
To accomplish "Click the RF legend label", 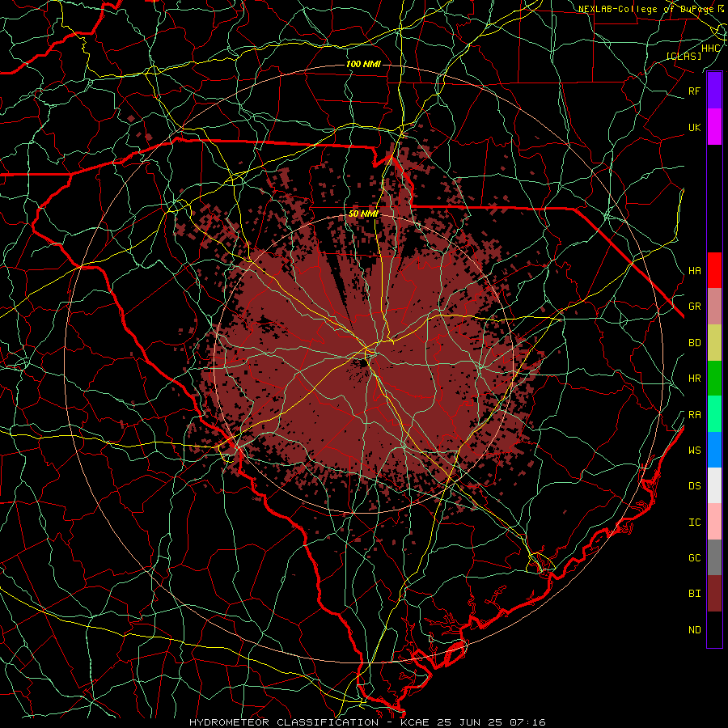I will tap(694, 91).
